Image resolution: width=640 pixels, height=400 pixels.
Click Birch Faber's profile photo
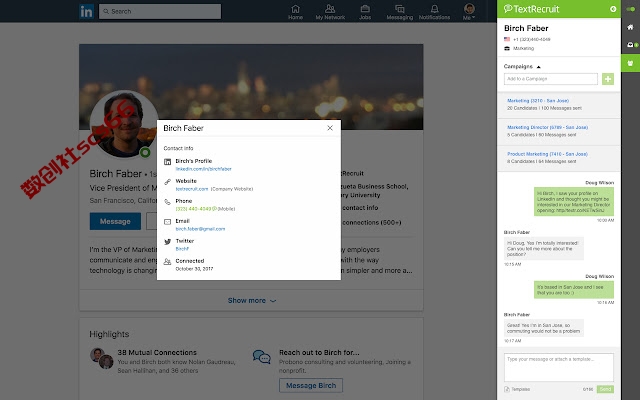(124, 124)
